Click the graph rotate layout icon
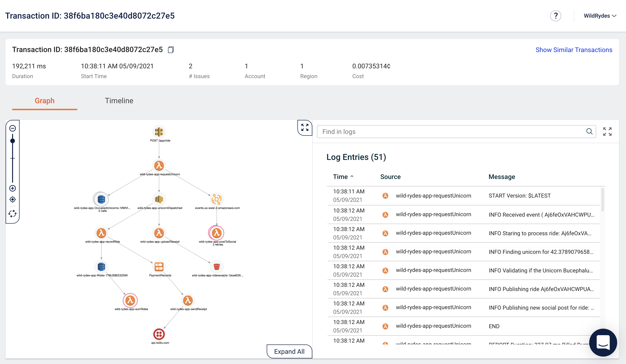The height and width of the screenshot is (364, 626). coord(13,214)
